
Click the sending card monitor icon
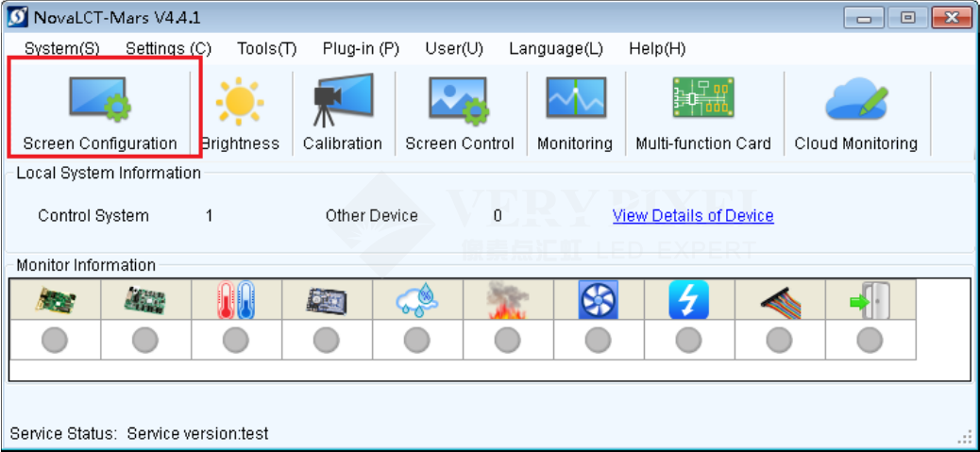(x=55, y=300)
